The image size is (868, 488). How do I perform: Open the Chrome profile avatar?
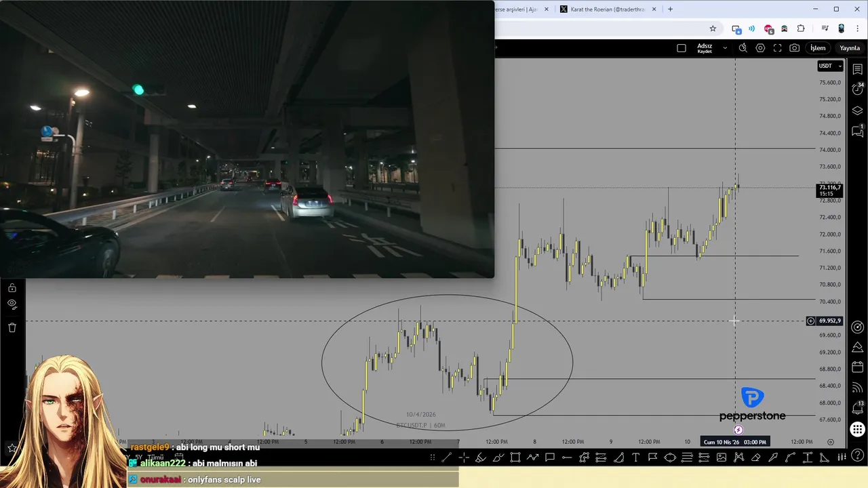[842, 28]
